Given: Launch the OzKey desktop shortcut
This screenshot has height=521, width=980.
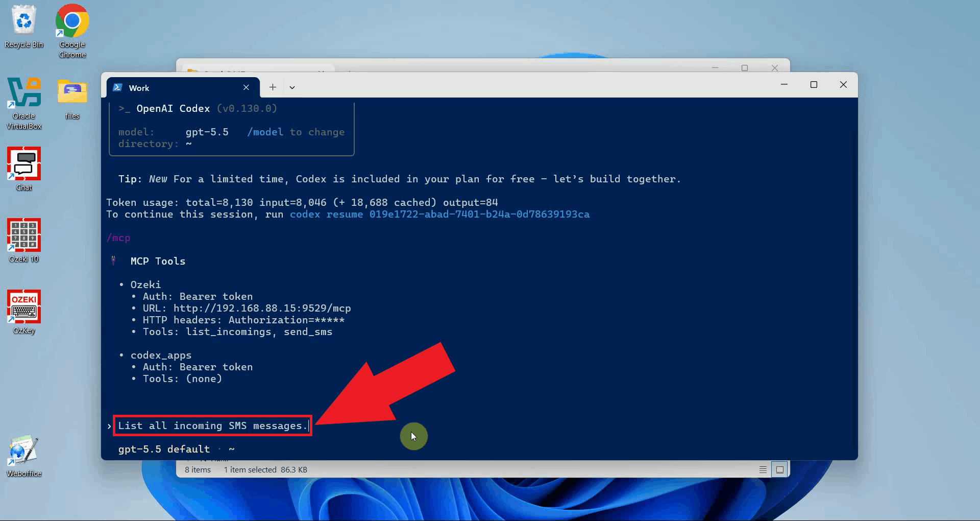Looking at the screenshot, I should (x=24, y=312).
